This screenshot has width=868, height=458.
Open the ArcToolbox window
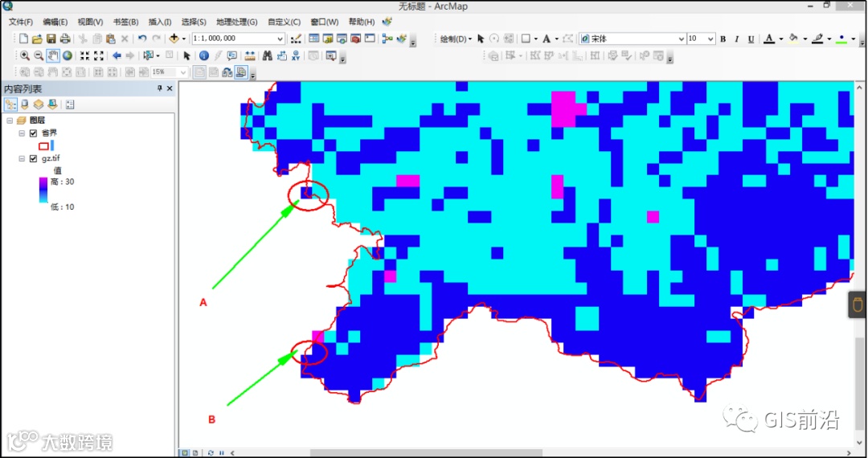pos(355,39)
